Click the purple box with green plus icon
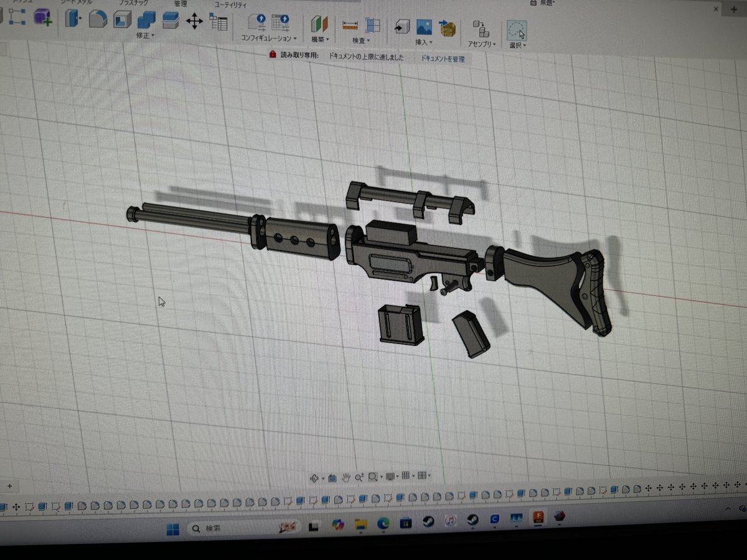This screenshot has height=560, width=747. click(x=43, y=17)
